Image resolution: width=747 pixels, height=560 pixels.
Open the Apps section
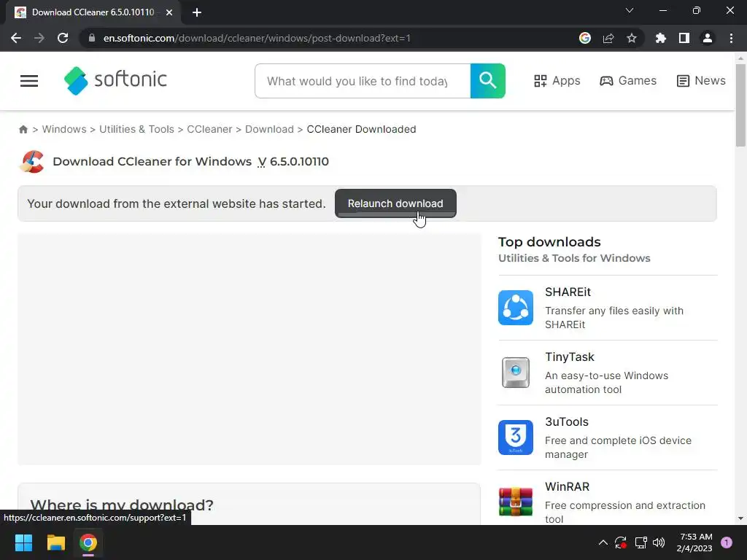(x=557, y=80)
